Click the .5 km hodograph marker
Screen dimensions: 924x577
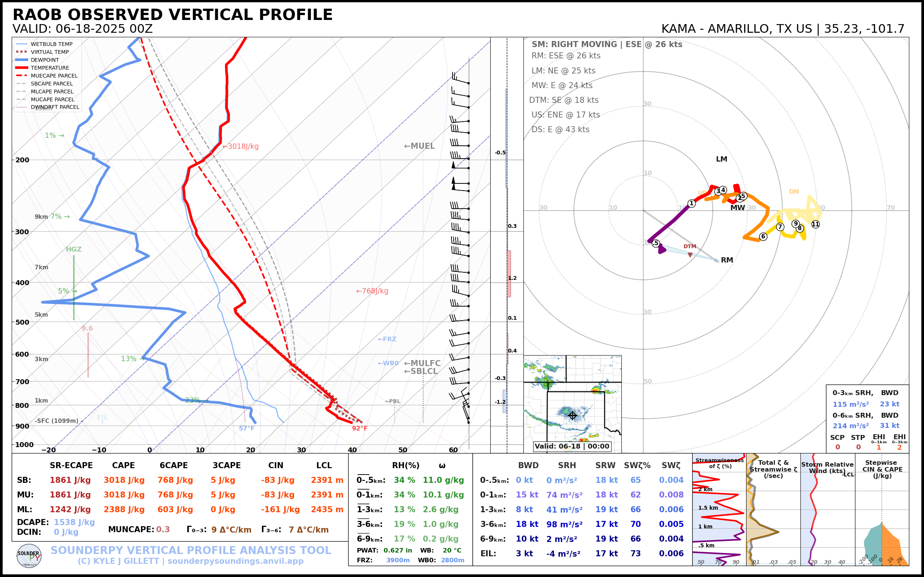pos(656,243)
